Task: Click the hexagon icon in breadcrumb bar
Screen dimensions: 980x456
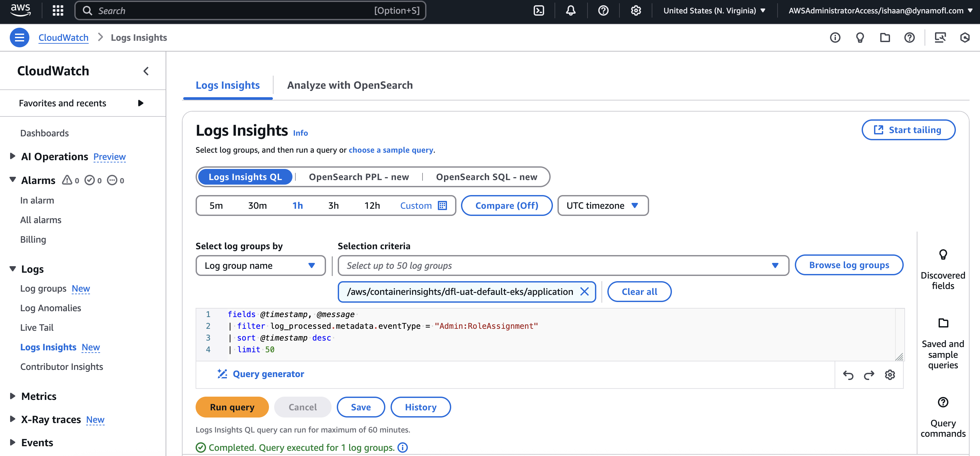Action: pos(965,37)
